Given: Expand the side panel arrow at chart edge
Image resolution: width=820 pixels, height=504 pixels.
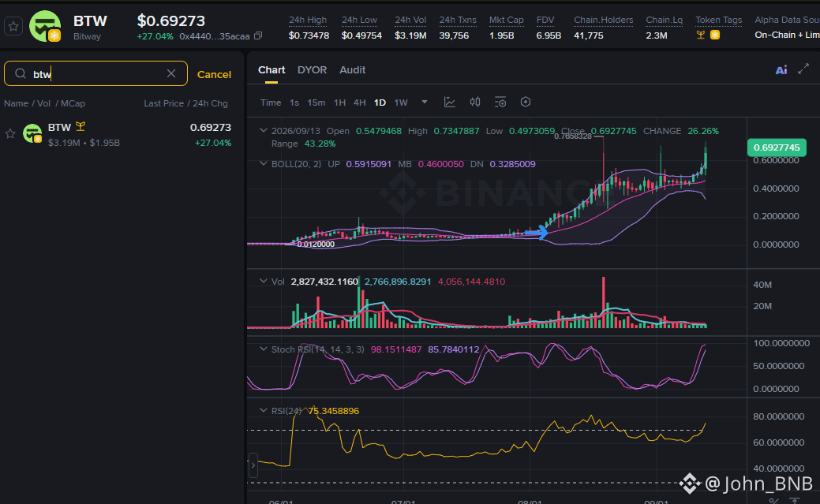Looking at the screenshot, I should (x=253, y=465).
